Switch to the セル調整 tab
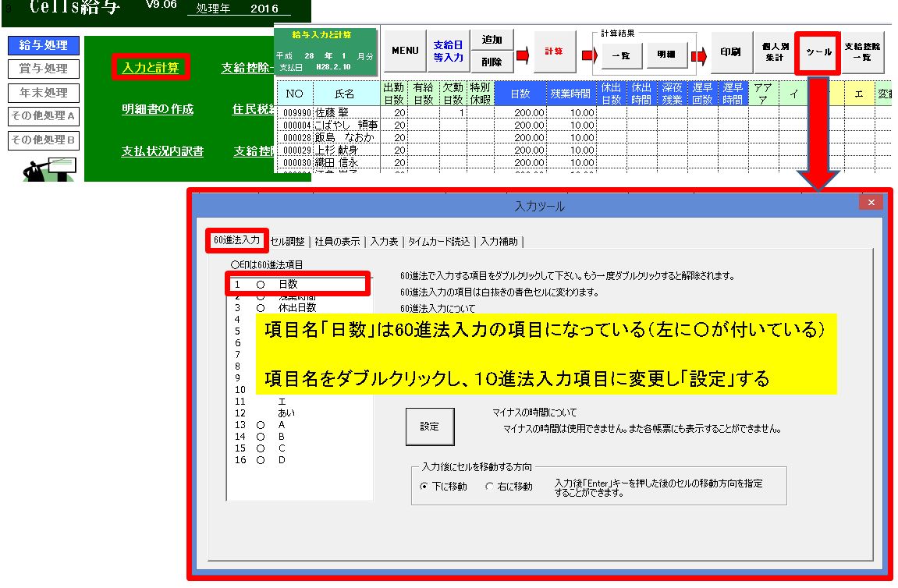The width and height of the screenshot is (898, 588). (287, 242)
